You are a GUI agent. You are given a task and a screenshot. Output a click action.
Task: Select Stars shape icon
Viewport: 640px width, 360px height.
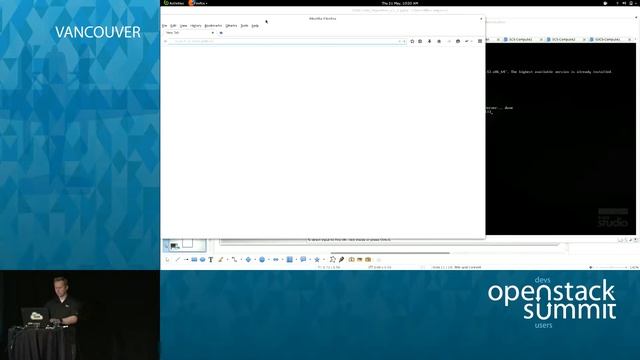(317, 260)
